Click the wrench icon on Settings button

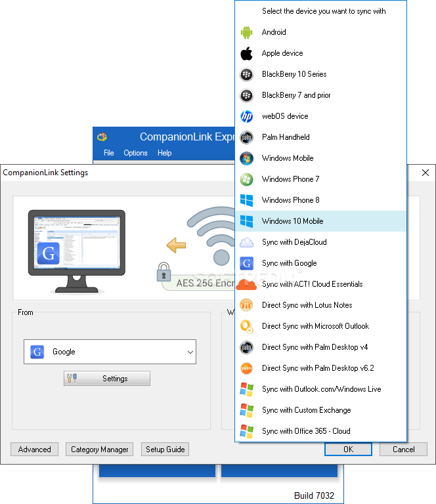72,378
